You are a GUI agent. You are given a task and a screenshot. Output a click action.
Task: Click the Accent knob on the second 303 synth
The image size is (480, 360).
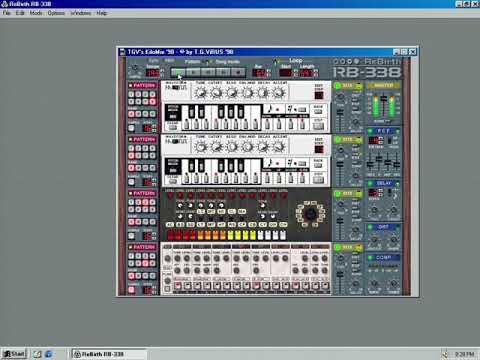click(279, 146)
